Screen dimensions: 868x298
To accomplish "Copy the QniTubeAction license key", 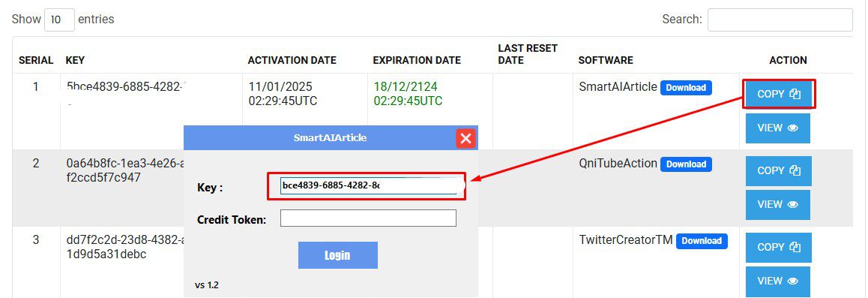I will 778,170.
